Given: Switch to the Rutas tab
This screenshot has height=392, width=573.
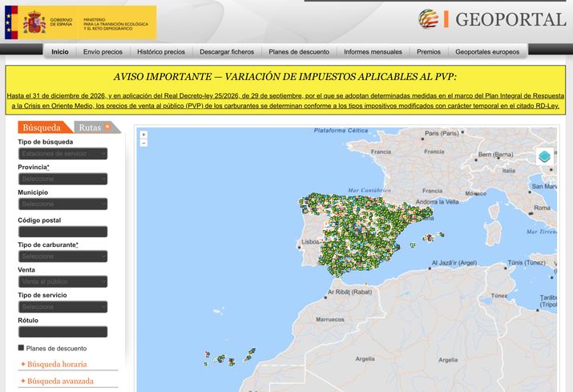Looking at the screenshot, I should click(95, 127).
